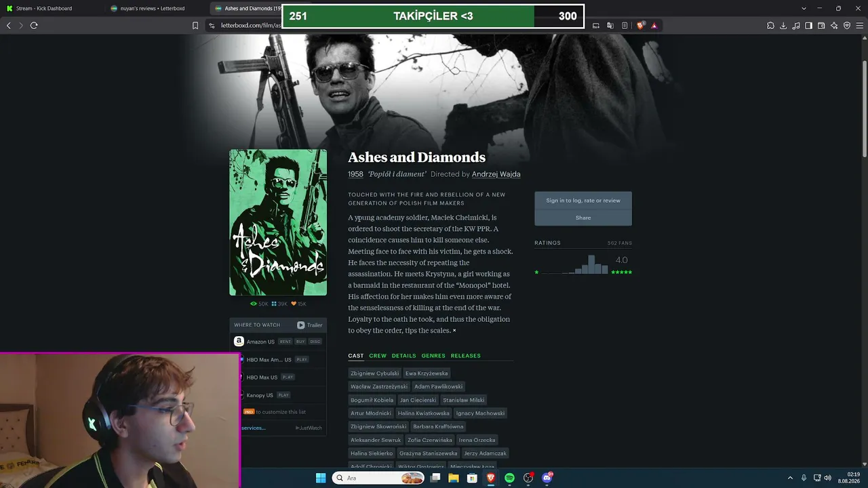Open Brave Rewards triangle icon
The width and height of the screenshot is (868, 488).
(x=654, y=26)
